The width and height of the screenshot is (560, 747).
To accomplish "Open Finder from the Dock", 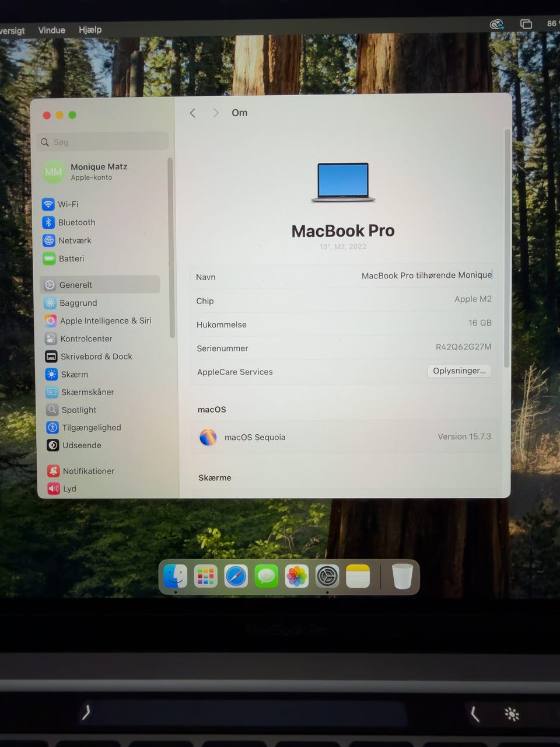I will pyautogui.click(x=176, y=577).
